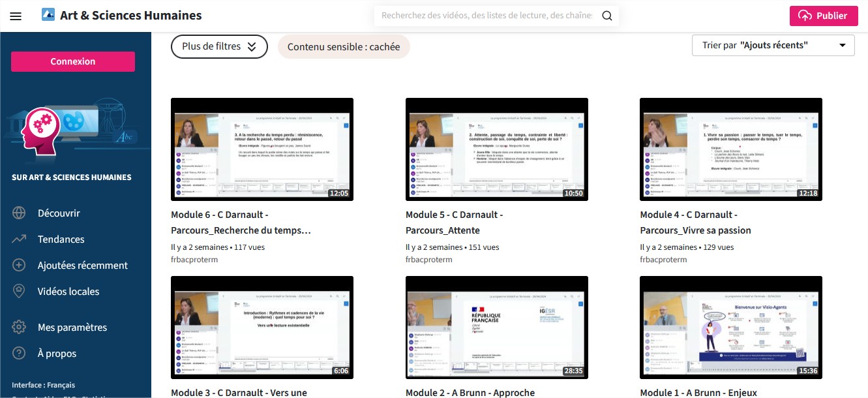This screenshot has width=868, height=398.
Task: Expand the Plus de filtres panel
Action: coord(219,47)
